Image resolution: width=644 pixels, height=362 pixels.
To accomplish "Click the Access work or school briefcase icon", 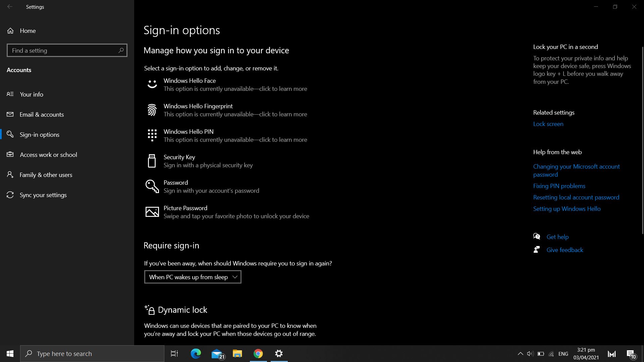I will pyautogui.click(x=10, y=155).
